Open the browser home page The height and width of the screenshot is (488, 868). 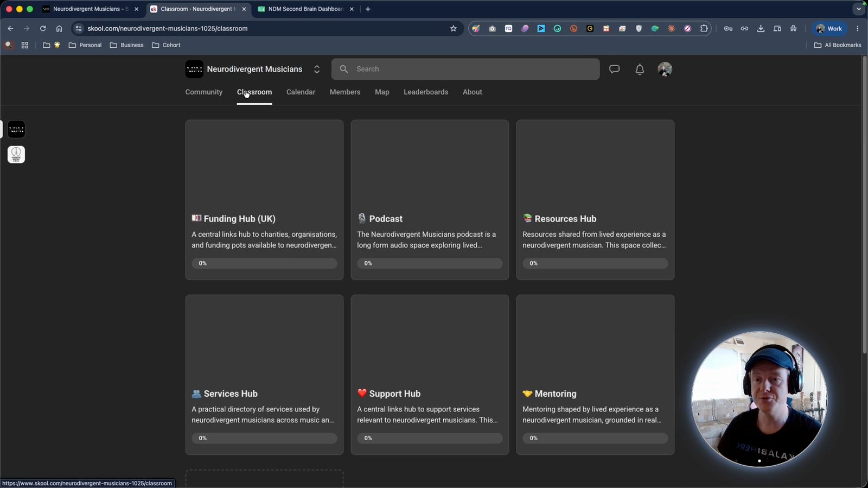pyautogui.click(x=59, y=29)
